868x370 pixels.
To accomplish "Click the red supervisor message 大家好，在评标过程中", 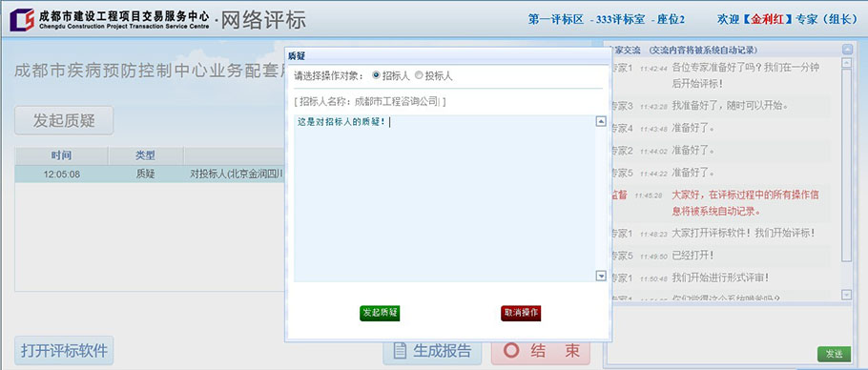I will point(745,203).
